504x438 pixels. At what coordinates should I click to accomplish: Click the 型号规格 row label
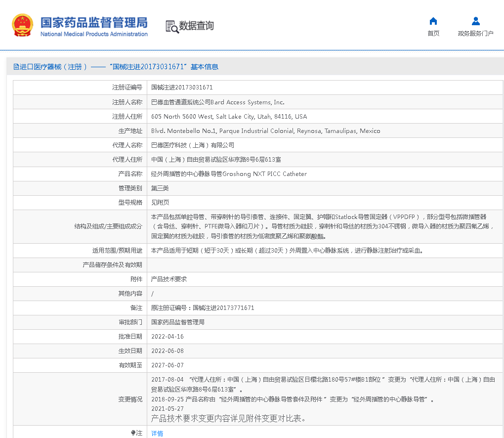130,203
